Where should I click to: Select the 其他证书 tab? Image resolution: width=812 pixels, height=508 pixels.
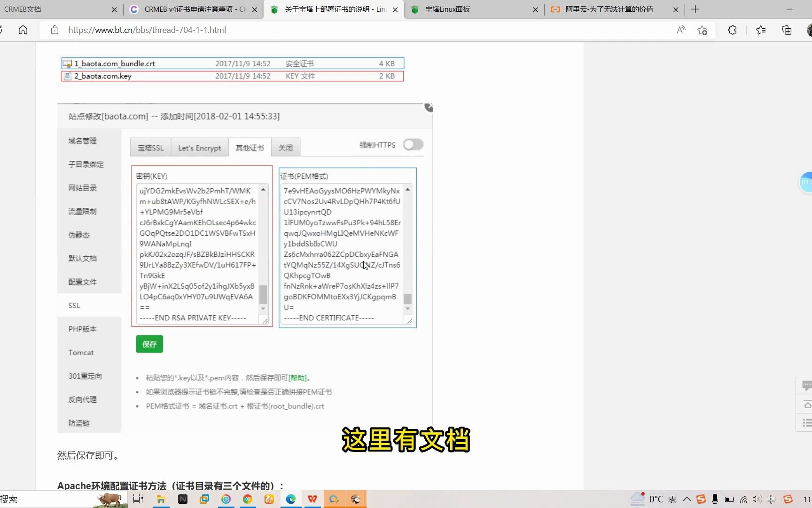(x=250, y=148)
